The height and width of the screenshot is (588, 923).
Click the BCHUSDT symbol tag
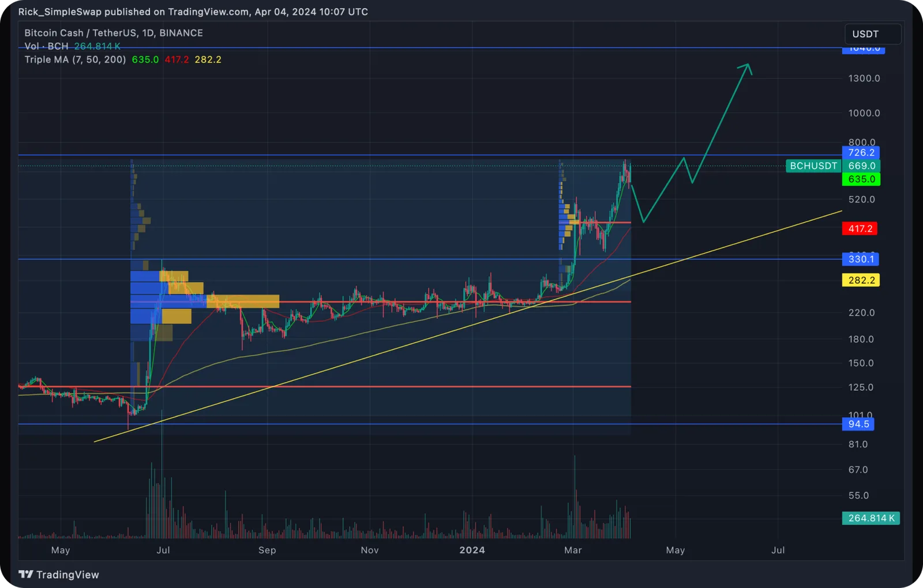813,166
